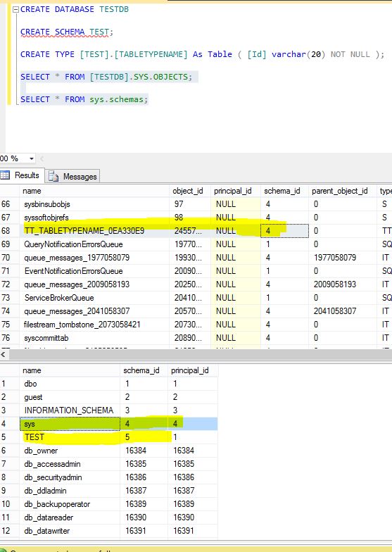
Task: Select queue_messages_2009058193 cell
Action: pos(94,284)
